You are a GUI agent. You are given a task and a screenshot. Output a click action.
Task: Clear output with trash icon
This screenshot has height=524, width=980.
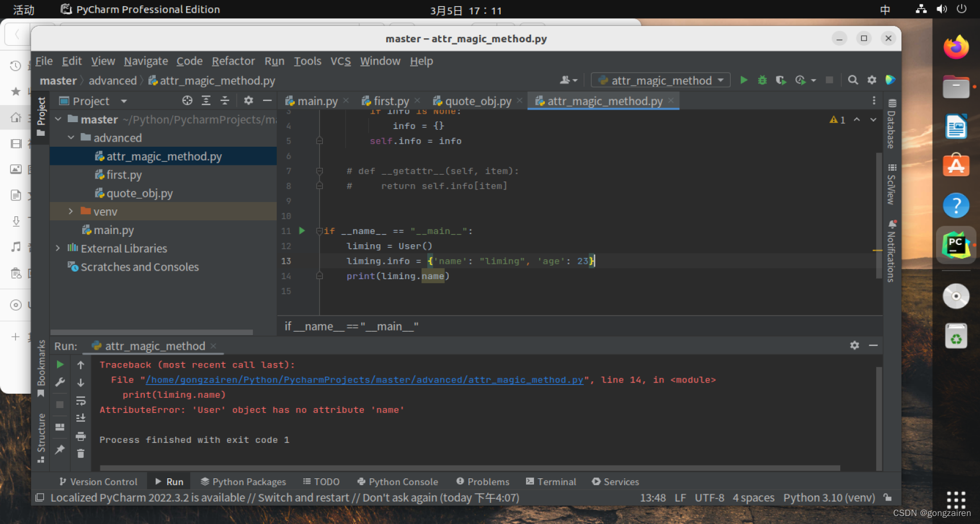80,454
